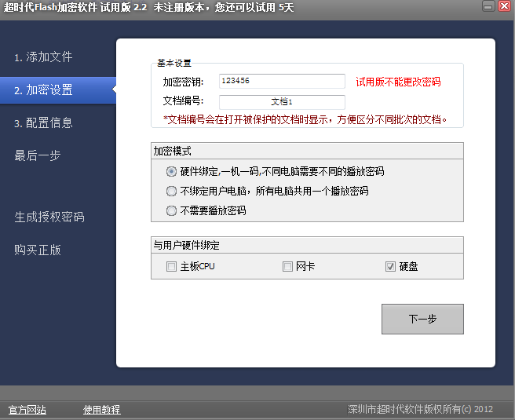Uncheck the 硬盘 binding checkbox
515x420 pixels.
(x=391, y=267)
